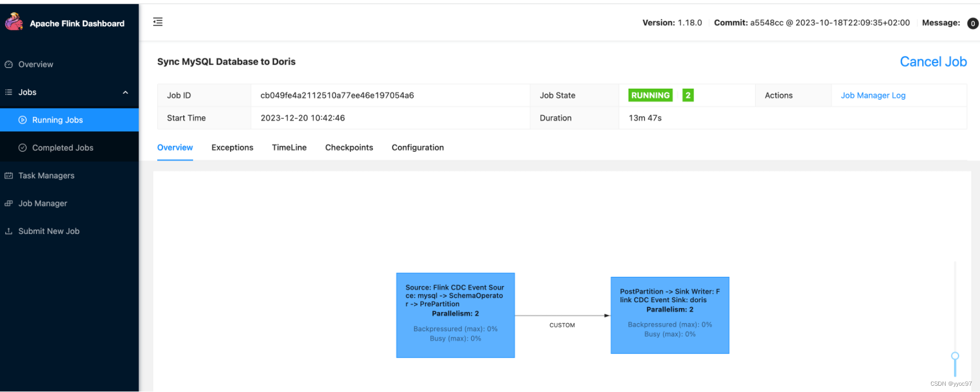This screenshot has width=980, height=392.
Task: Click the green RUNNING status badge
Action: [650, 95]
